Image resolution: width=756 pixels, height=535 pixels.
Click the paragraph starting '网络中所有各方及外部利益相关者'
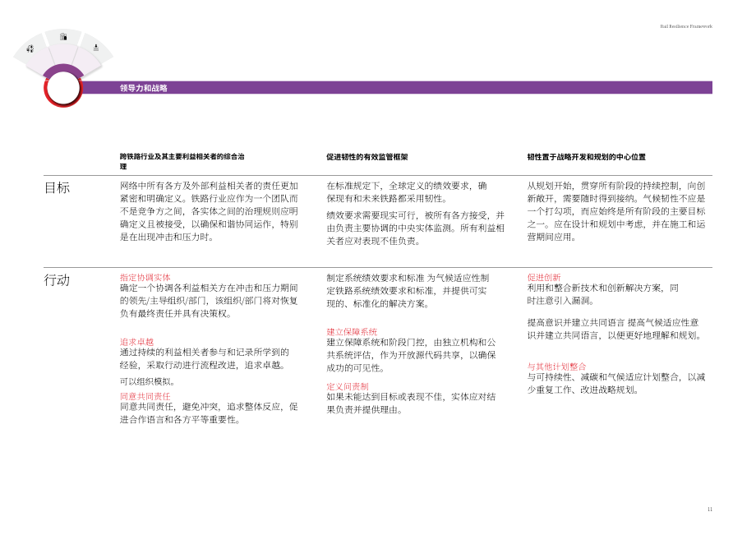coord(209,211)
